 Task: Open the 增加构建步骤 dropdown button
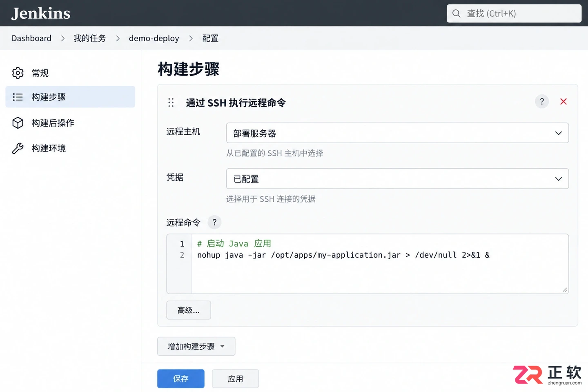pyautogui.click(x=196, y=347)
